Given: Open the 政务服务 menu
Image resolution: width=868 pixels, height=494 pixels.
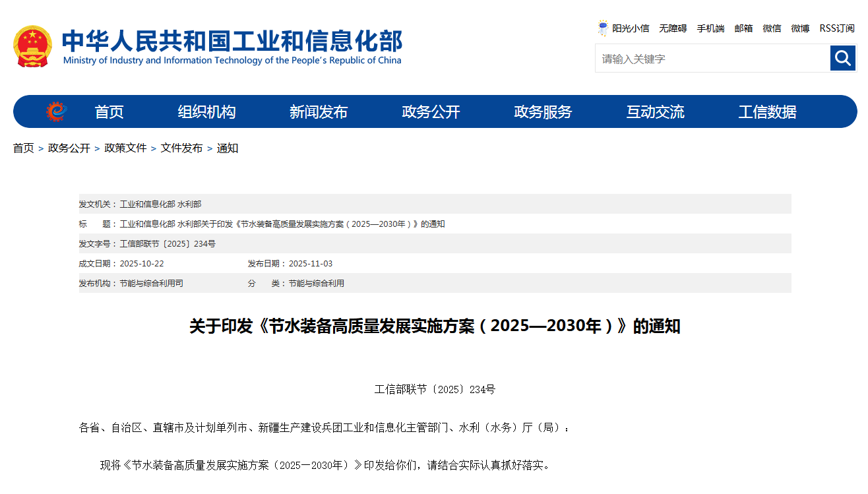Looking at the screenshot, I should click(543, 112).
